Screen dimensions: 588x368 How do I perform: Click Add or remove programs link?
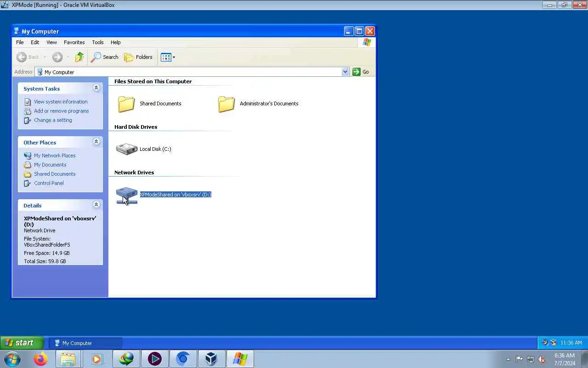[x=62, y=111]
